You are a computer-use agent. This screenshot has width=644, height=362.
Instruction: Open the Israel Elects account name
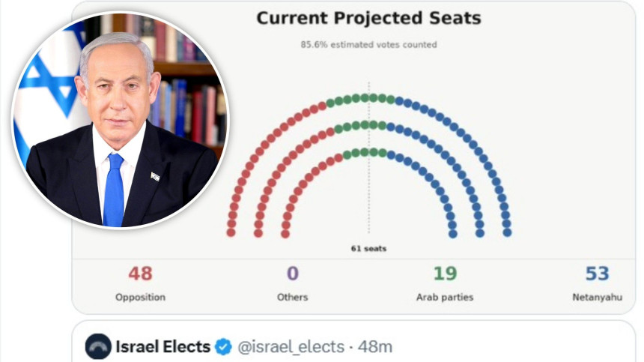tap(163, 347)
